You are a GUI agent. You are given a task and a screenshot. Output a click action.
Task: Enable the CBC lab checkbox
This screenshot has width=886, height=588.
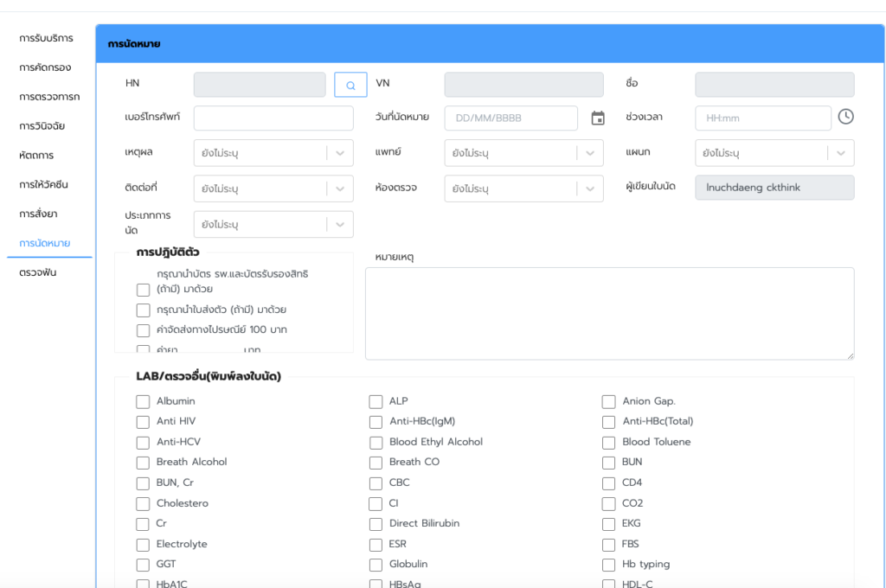click(x=376, y=483)
